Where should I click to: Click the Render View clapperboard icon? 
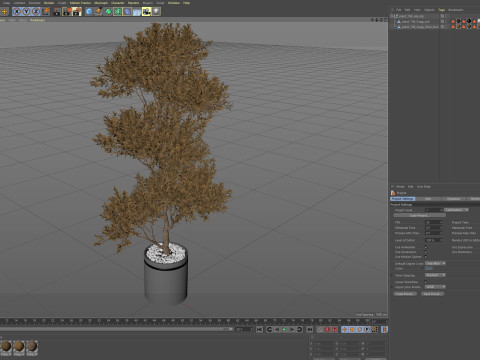pyautogui.click(x=57, y=12)
